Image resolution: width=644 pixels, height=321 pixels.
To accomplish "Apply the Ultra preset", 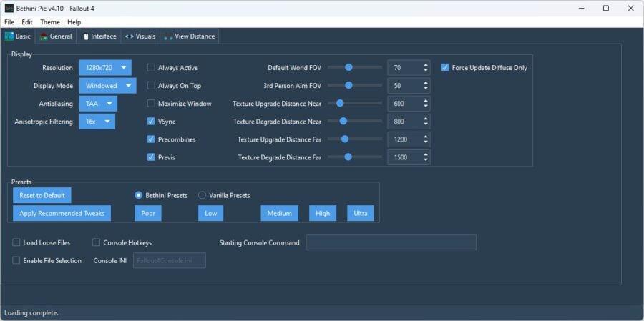I will pyautogui.click(x=361, y=214).
